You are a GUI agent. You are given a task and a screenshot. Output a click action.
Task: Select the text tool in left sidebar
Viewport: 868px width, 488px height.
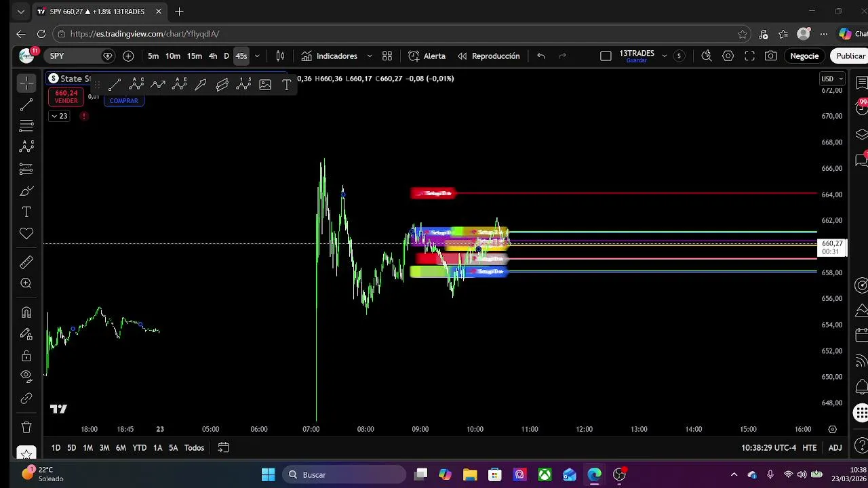pos(26,212)
